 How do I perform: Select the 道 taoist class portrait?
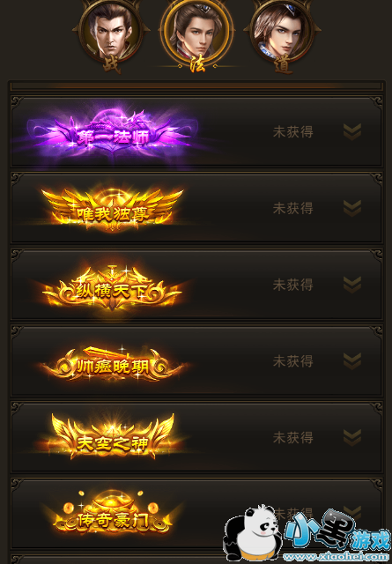click(283, 33)
